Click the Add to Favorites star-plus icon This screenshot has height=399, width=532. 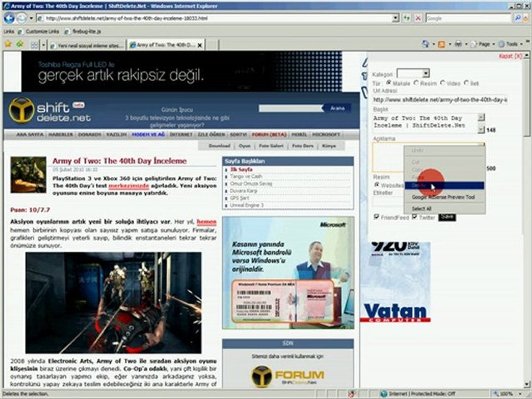[21, 44]
